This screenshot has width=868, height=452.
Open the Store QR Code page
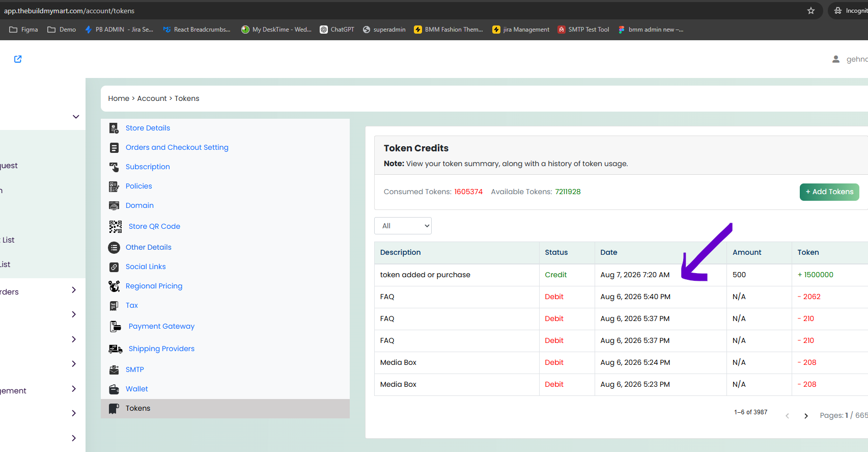154,226
